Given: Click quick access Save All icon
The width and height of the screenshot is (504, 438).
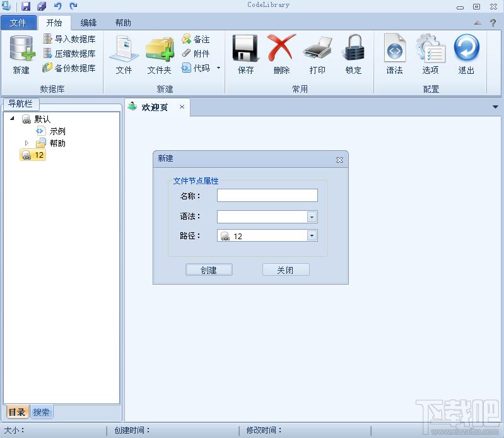Looking at the screenshot, I should pos(42,6).
